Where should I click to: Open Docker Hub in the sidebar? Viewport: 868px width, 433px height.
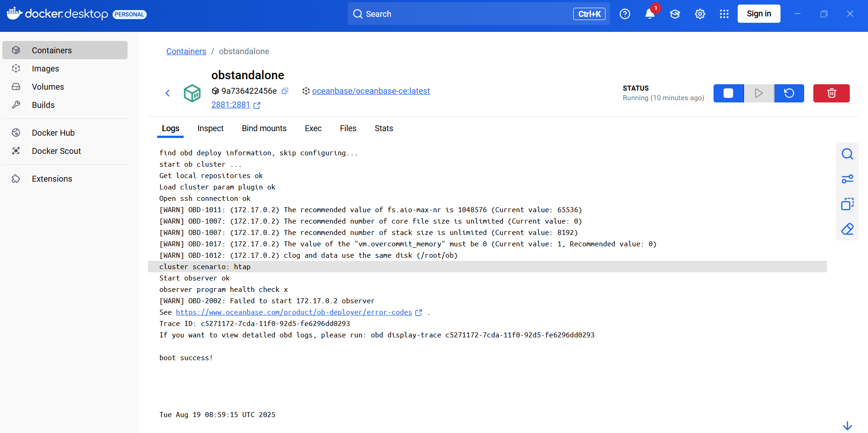click(65, 132)
